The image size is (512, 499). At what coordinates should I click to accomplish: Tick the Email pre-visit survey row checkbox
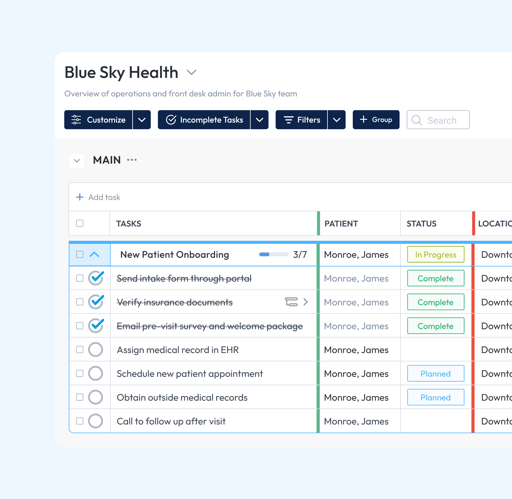(80, 326)
